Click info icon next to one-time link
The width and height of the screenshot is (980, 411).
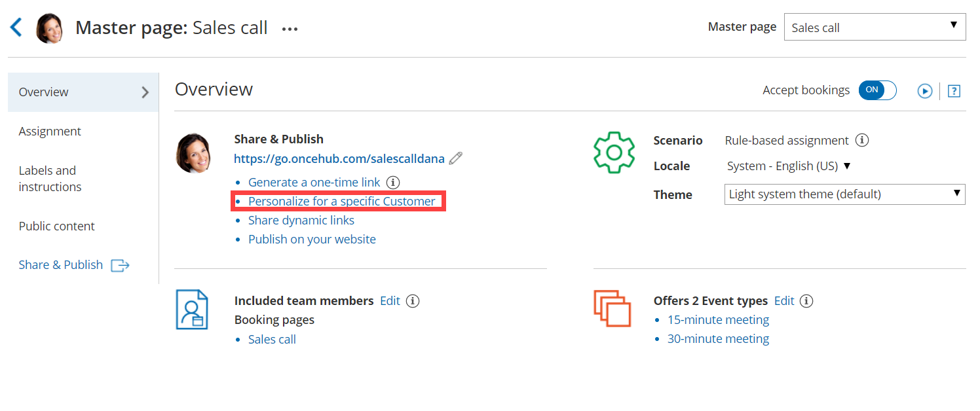click(x=392, y=183)
